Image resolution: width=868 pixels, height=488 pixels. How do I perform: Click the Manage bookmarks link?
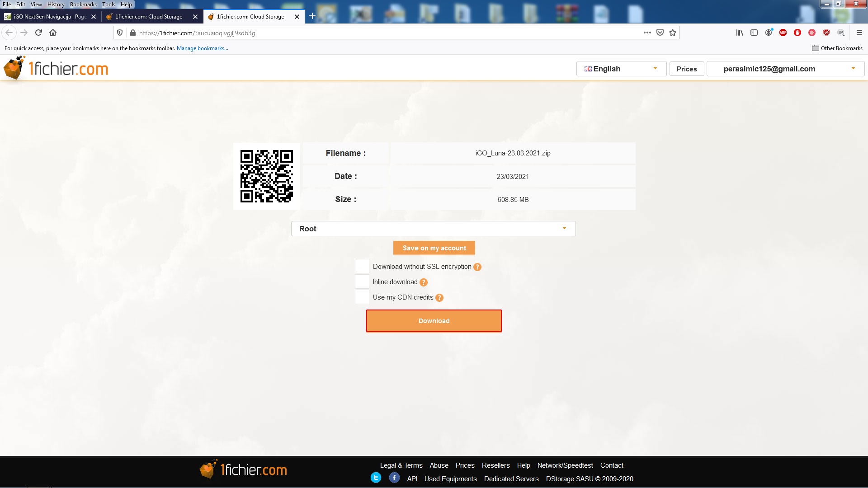pyautogui.click(x=202, y=48)
